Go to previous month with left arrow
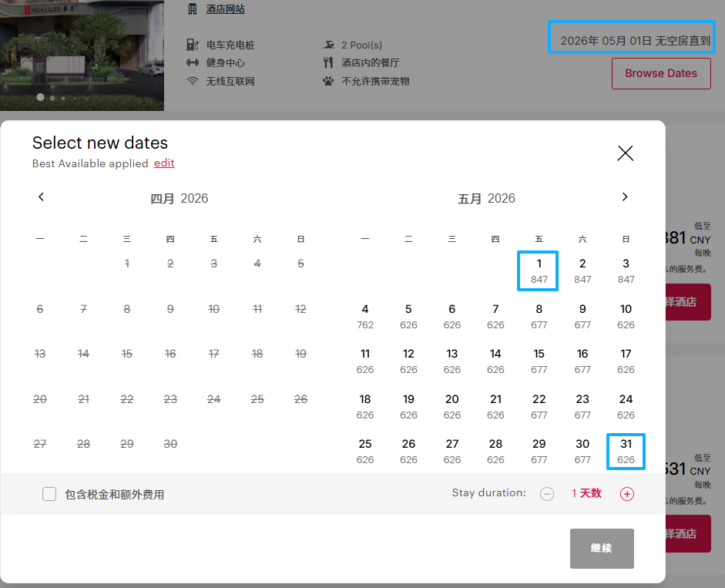This screenshot has width=725, height=588. [42, 197]
